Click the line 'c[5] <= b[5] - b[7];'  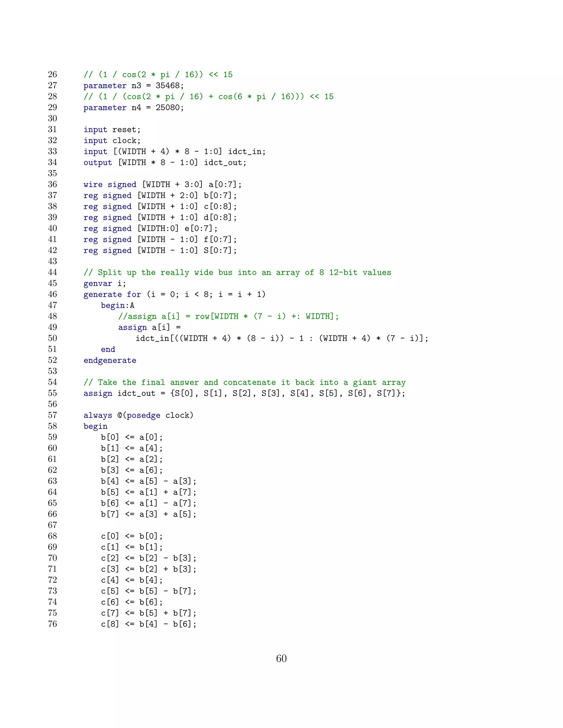149,591
